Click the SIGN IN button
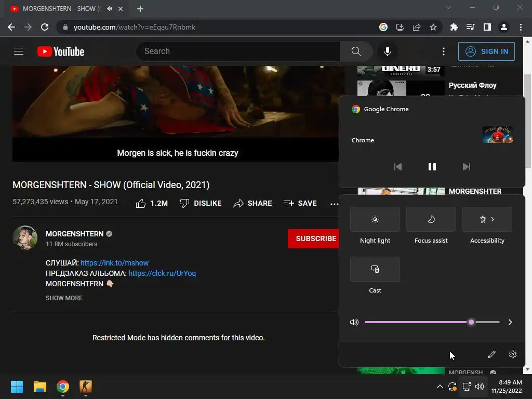532x399 pixels. [486, 51]
